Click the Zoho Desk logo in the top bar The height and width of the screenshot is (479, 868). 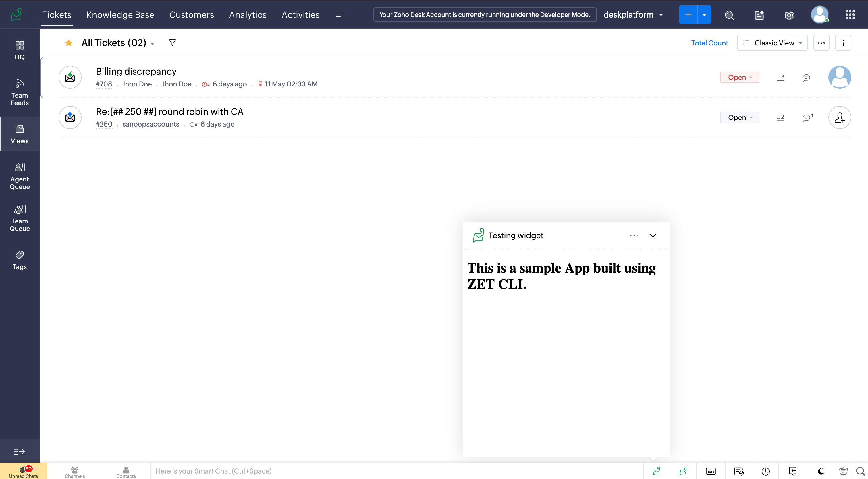[x=16, y=14]
